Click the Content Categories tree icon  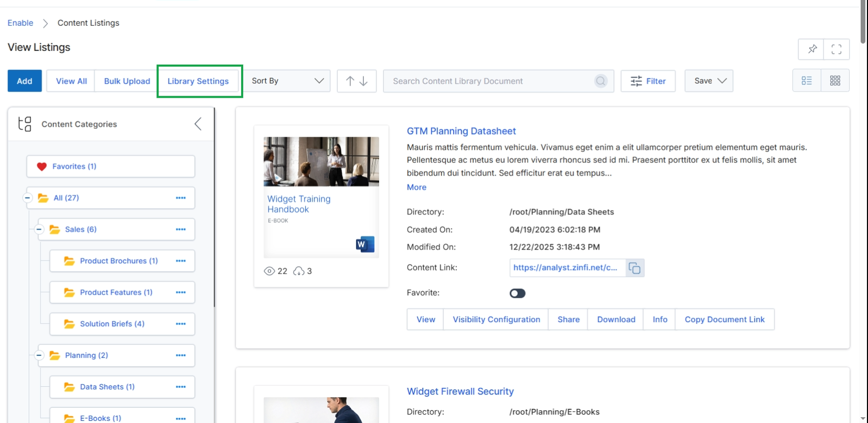(x=25, y=124)
